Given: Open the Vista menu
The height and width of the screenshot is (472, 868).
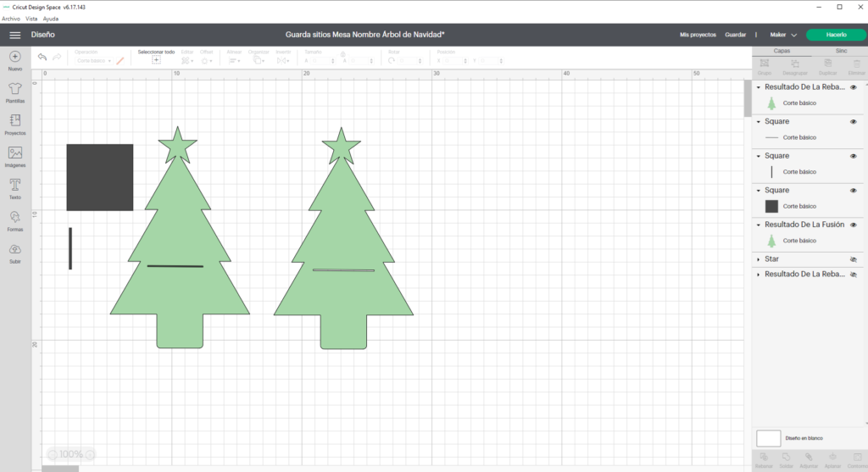Looking at the screenshot, I should pos(31,19).
